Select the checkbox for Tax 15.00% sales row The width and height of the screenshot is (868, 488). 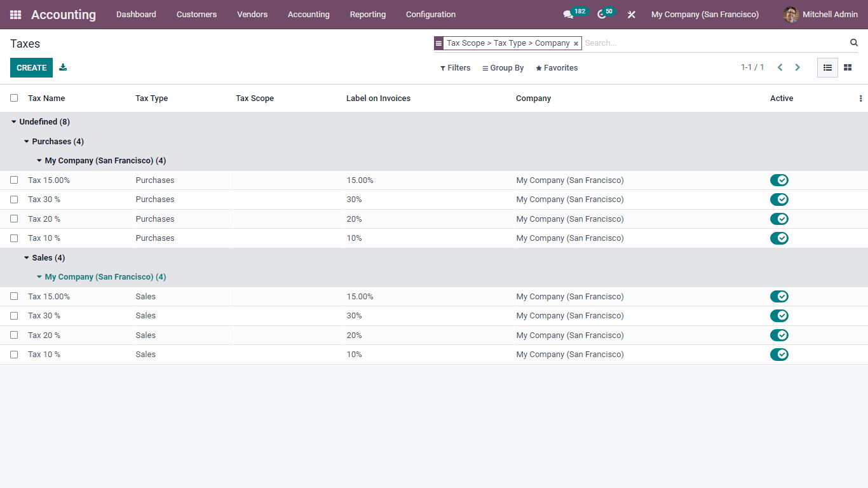(x=14, y=296)
